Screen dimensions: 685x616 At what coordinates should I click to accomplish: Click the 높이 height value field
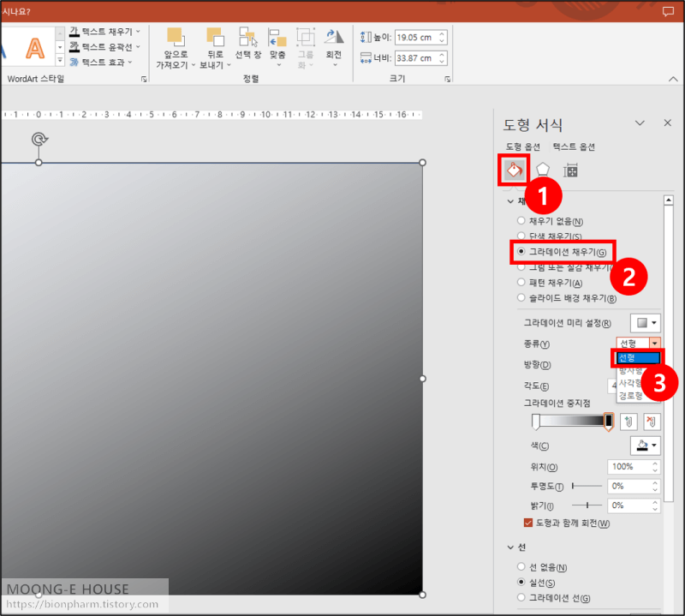420,37
